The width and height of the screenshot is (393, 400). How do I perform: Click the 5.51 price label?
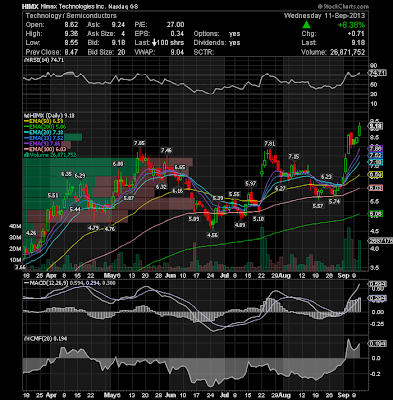pyautogui.click(x=53, y=196)
